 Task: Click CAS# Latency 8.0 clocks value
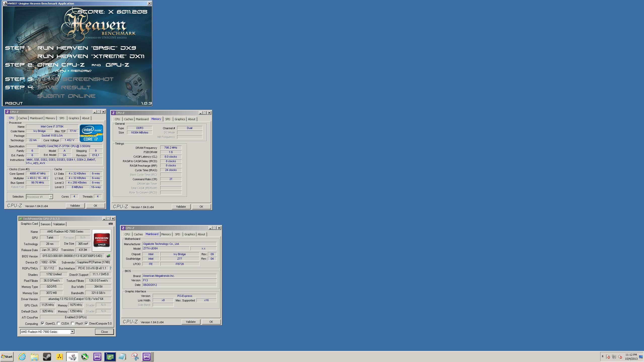pos(171,157)
